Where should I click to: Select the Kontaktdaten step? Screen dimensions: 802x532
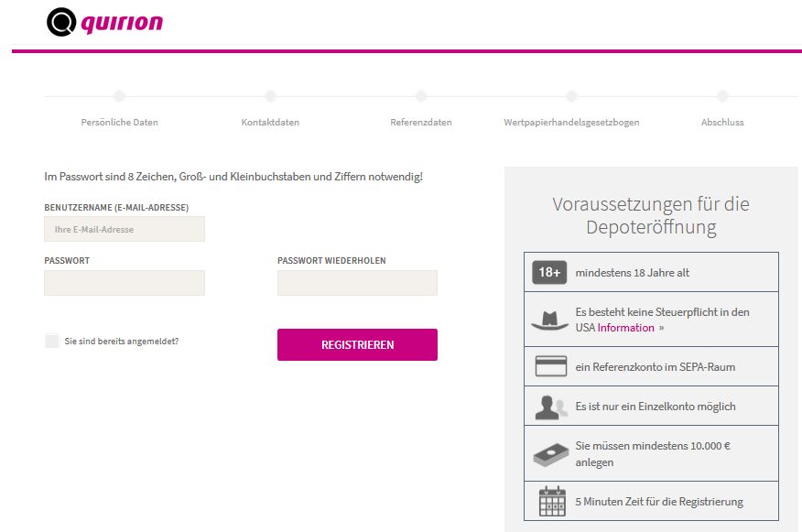(270, 123)
